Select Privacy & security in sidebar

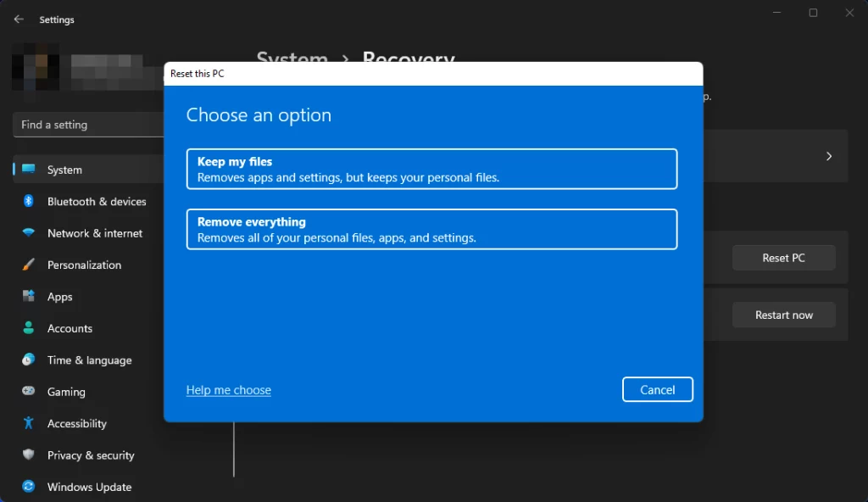(91, 455)
